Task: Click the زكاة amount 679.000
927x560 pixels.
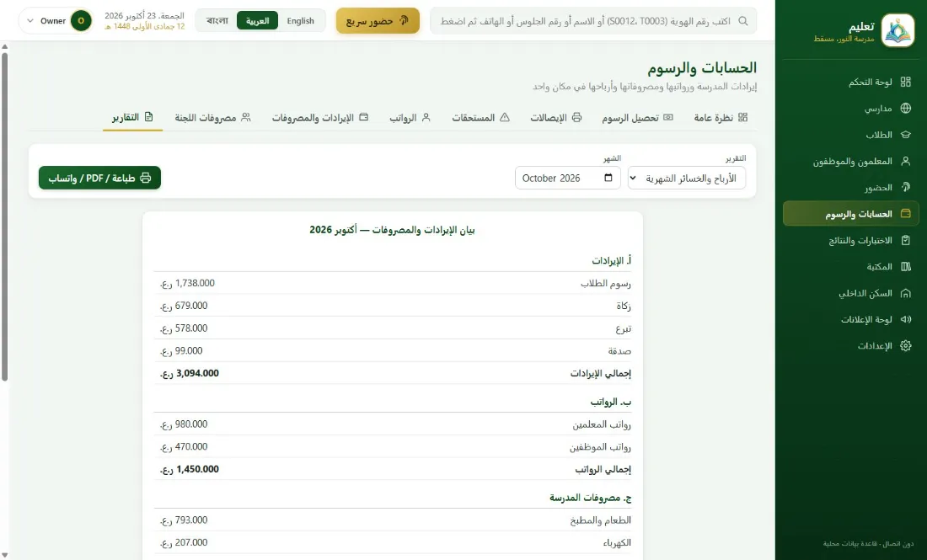Action: pos(184,306)
